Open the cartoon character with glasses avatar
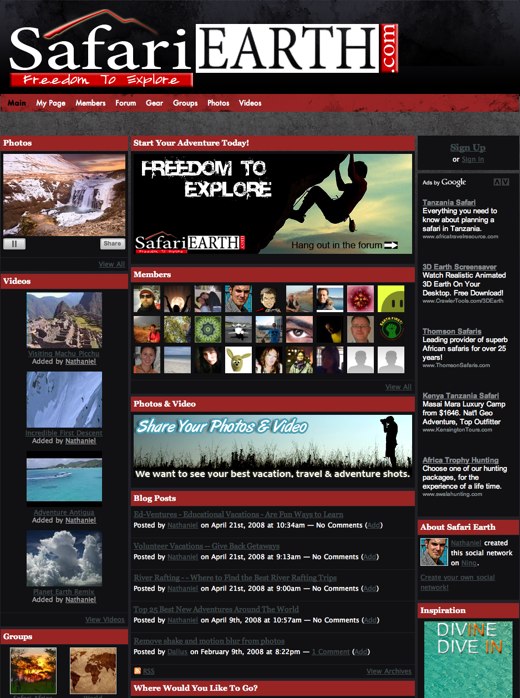This screenshot has width=520, height=698. click(x=269, y=299)
